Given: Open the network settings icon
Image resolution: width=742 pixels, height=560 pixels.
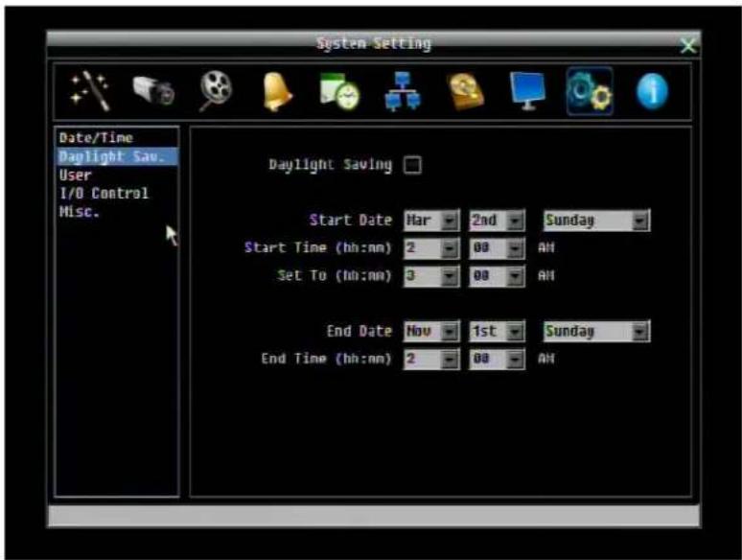Looking at the screenshot, I should tap(403, 91).
